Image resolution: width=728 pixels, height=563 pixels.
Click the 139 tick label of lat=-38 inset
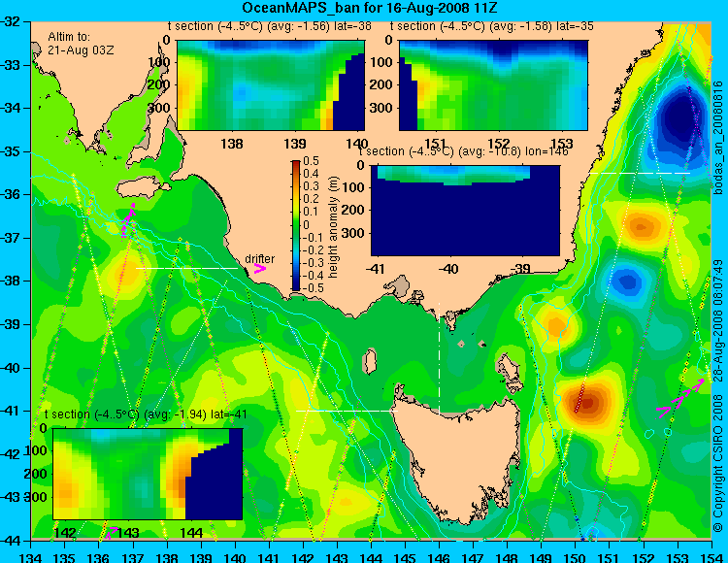295,144
